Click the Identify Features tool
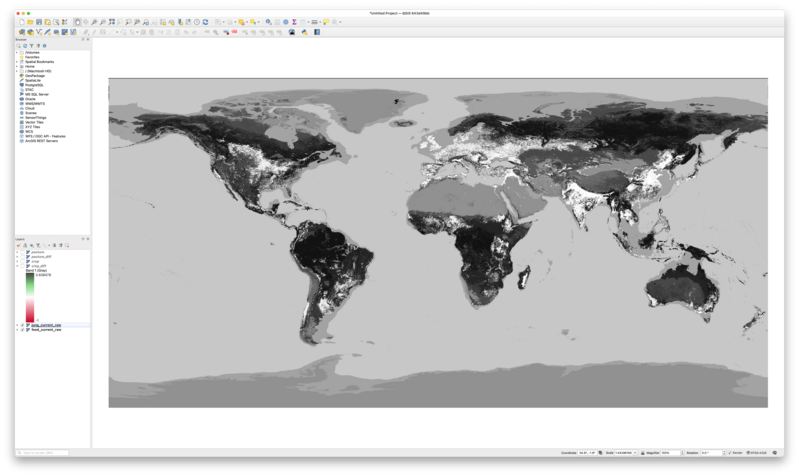 click(x=268, y=21)
